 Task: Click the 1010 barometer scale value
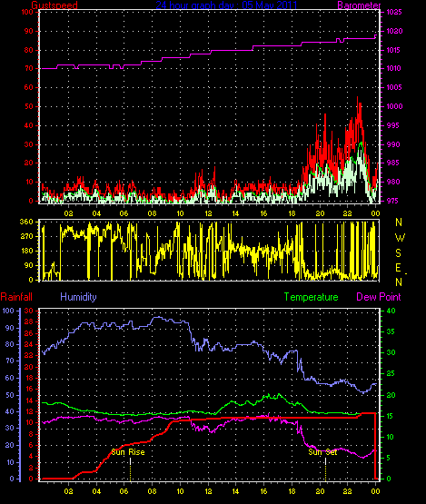click(x=393, y=68)
